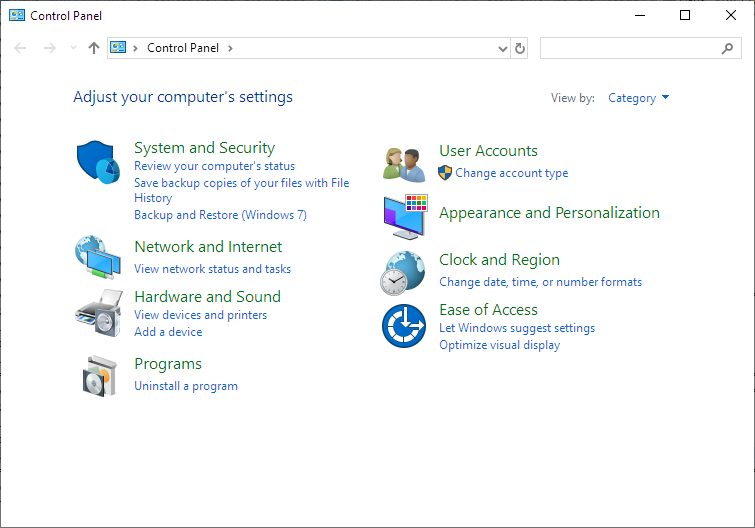Select Control Panel in the breadcrumb path
The height and width of the screenshot is (528, 755).
tap(185, 48)
